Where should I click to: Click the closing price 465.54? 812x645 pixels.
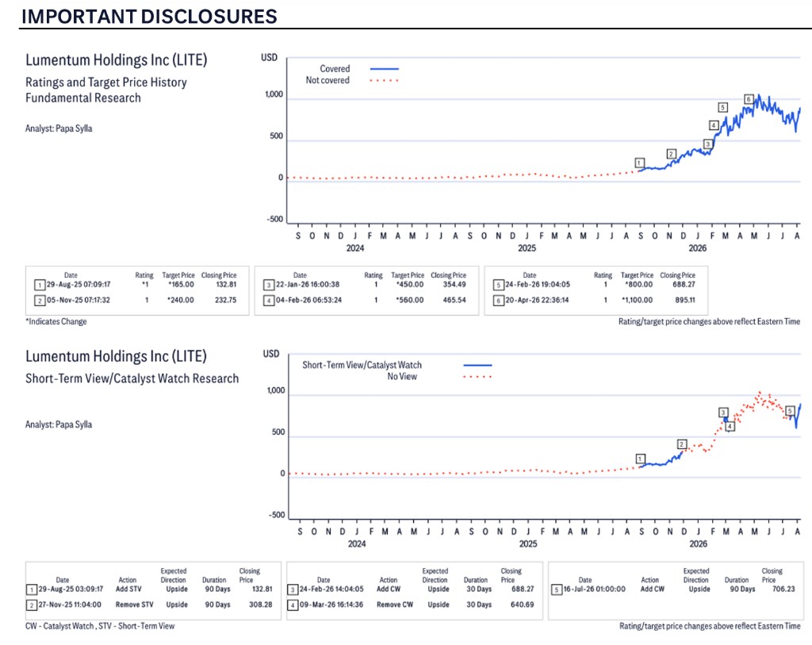(x=454, y=300)
